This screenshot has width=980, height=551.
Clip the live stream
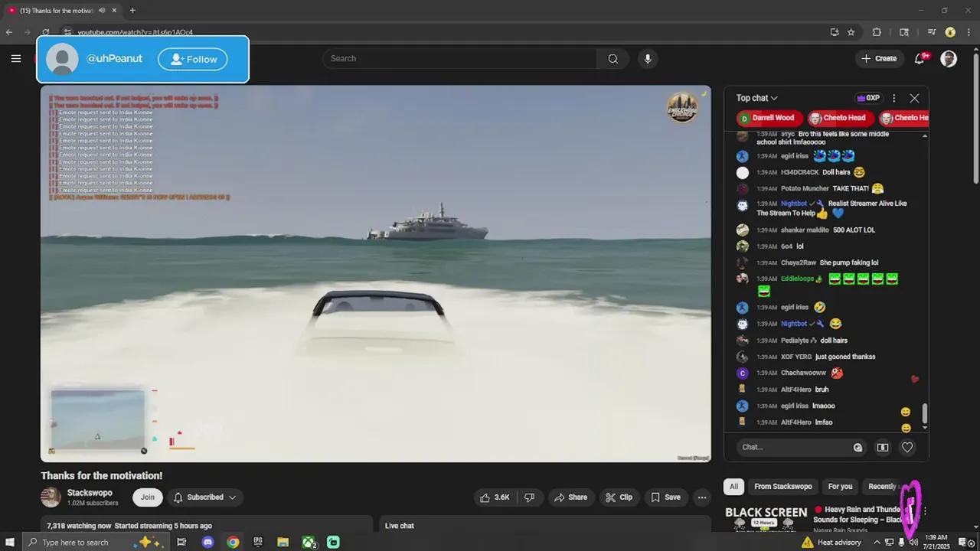pos(619,497)
